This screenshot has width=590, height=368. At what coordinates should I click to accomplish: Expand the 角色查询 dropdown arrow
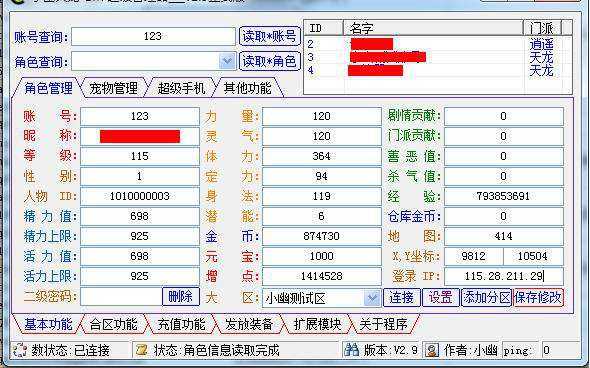pos(227,61)
